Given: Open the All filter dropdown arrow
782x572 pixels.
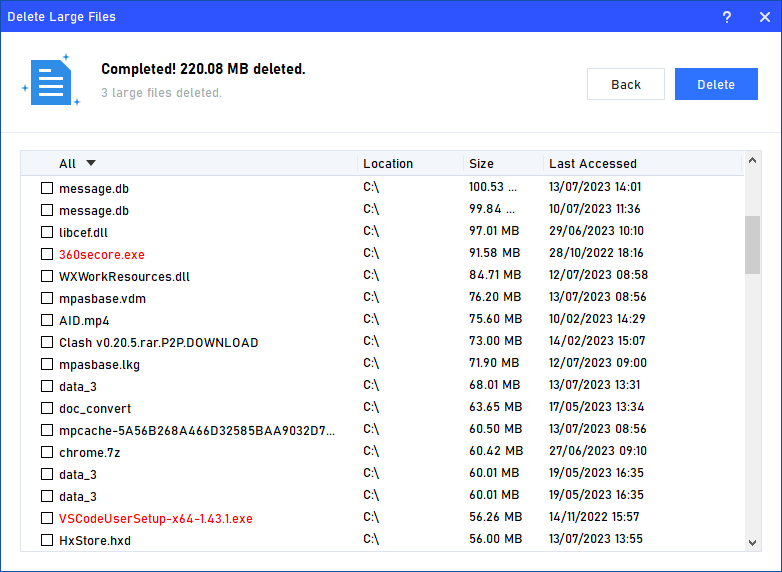Looking at the screenshot, I should pos(91,163).
